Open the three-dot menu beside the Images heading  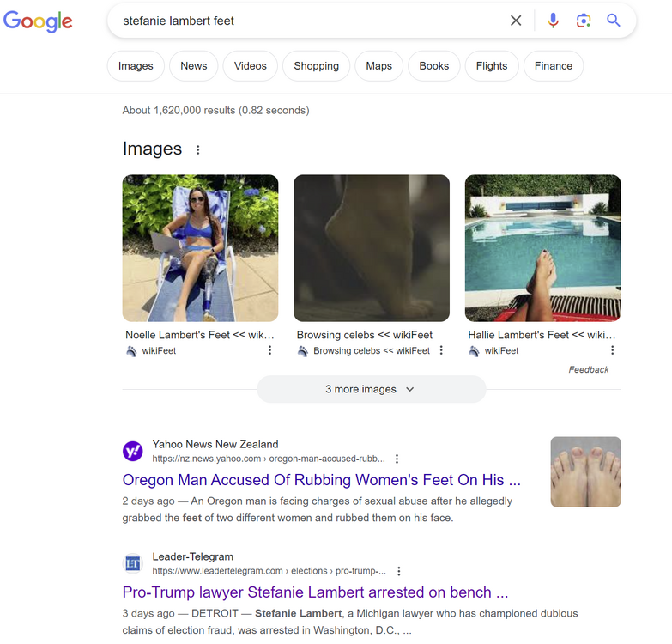click(x=198, y=150)
